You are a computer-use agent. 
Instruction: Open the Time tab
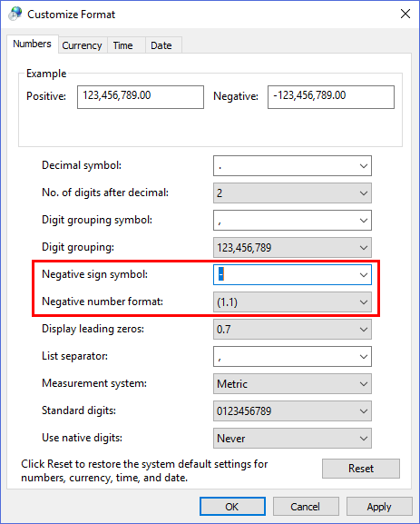122,45
